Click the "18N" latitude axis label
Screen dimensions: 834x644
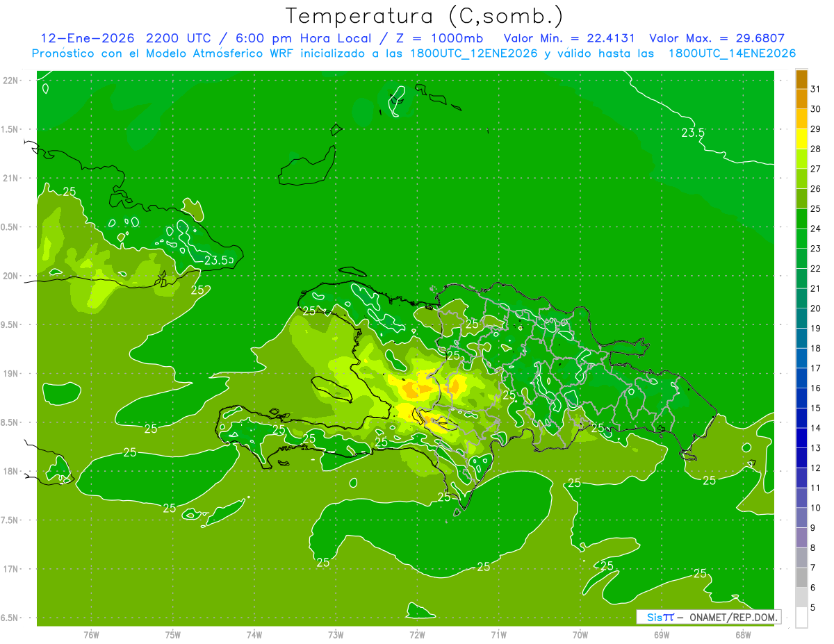coord(10,471)
